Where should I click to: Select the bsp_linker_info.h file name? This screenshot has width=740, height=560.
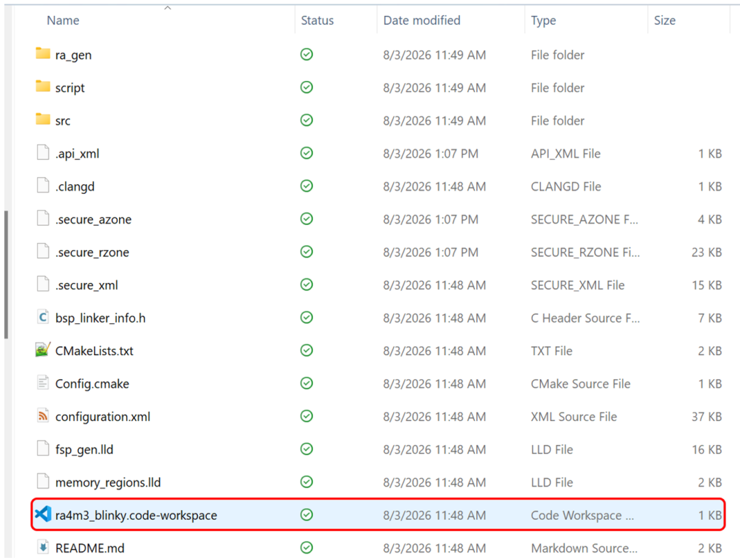tap(101, 318)
